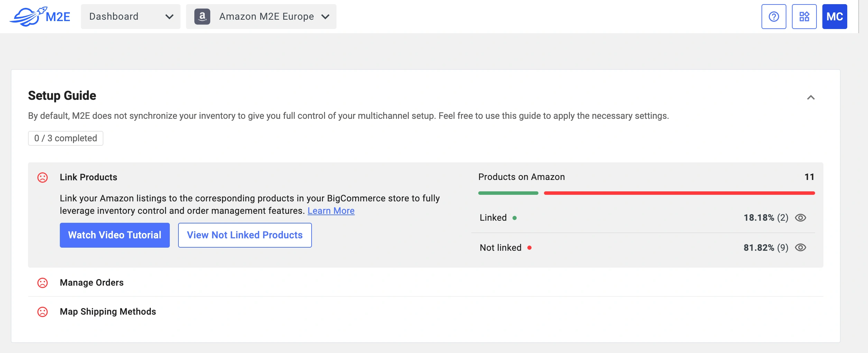This screenshot has height=353, width=868.
Task: Click sad face icon beside Map Shipping Methods
Action: pos(43,312)
